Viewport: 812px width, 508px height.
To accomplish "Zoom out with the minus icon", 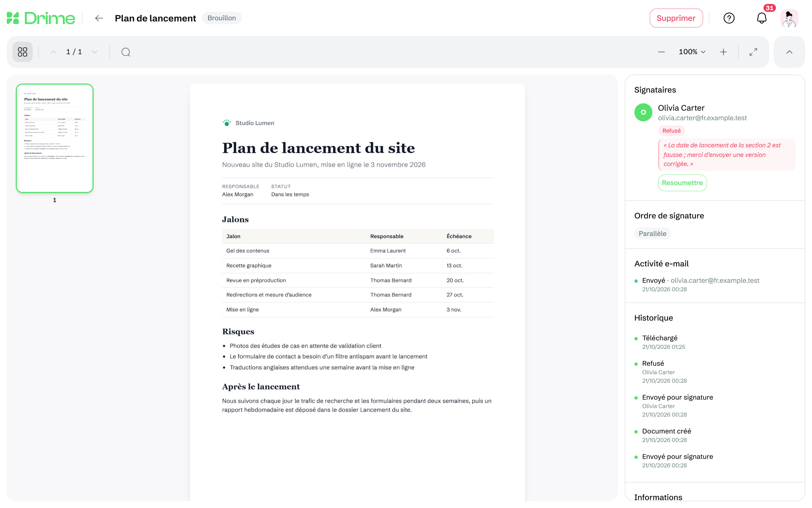I will (x=661, y=52).
